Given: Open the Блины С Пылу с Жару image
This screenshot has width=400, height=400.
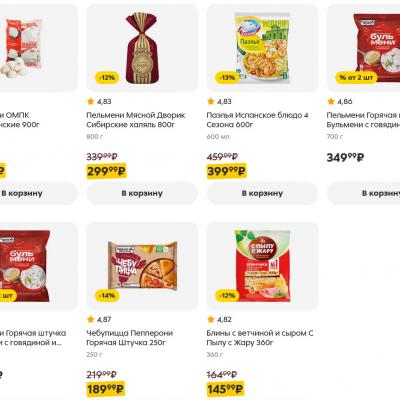Looking at the screenshot, I should [262, 266].
